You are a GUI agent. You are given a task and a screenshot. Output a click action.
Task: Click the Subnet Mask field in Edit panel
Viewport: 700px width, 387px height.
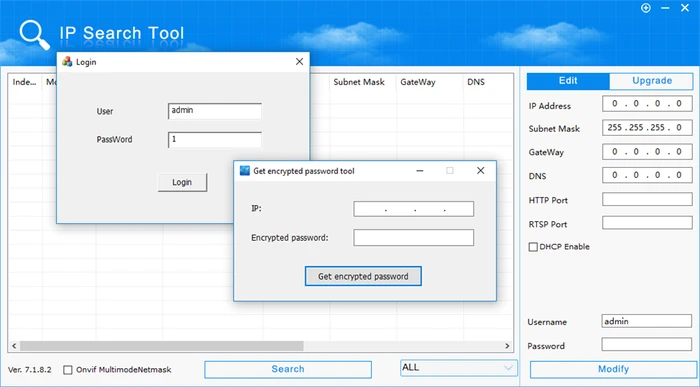click(647, 128)
